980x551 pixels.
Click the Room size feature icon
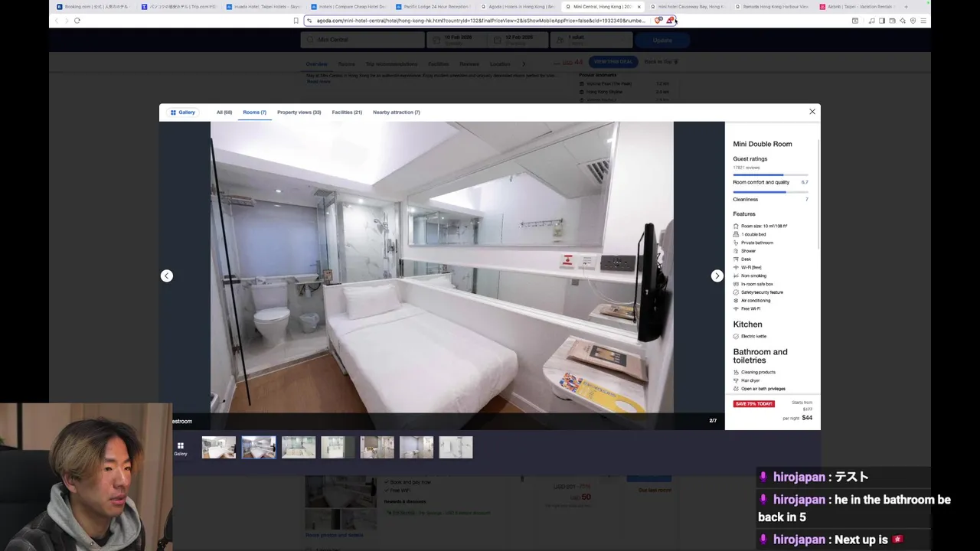(x=736, y=227)
